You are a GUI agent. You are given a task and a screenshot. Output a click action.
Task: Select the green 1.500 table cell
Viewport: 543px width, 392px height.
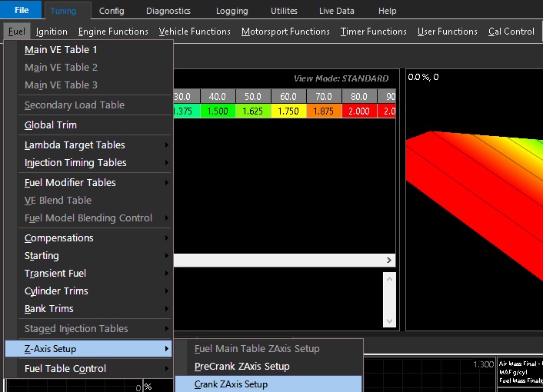[218, 111]
